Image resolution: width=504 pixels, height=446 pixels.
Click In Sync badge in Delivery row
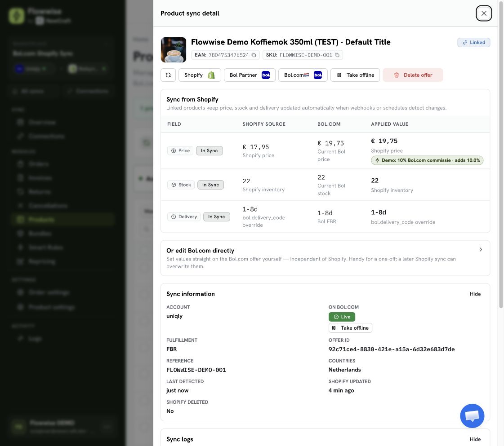(x=217, y=217)
